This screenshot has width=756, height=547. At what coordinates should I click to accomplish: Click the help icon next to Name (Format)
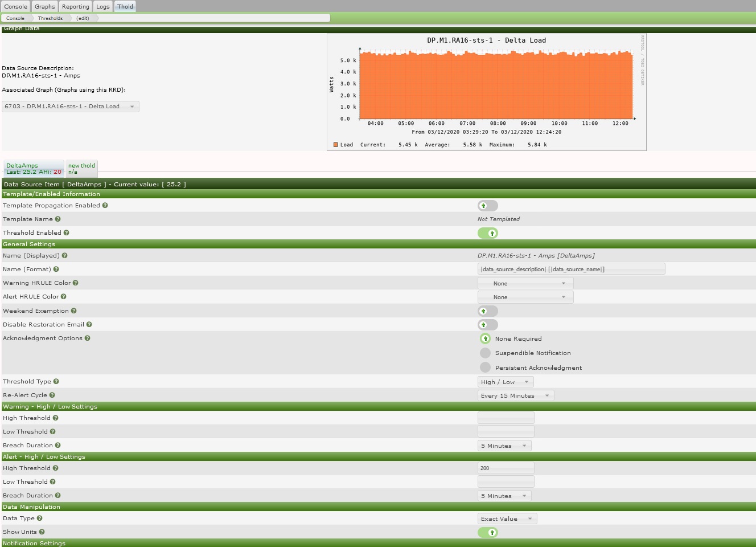(55, 269)
